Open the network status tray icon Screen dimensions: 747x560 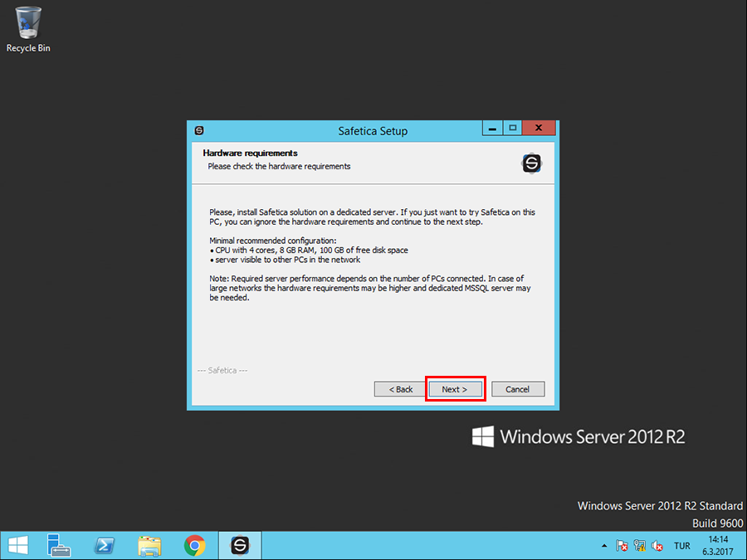640,546
